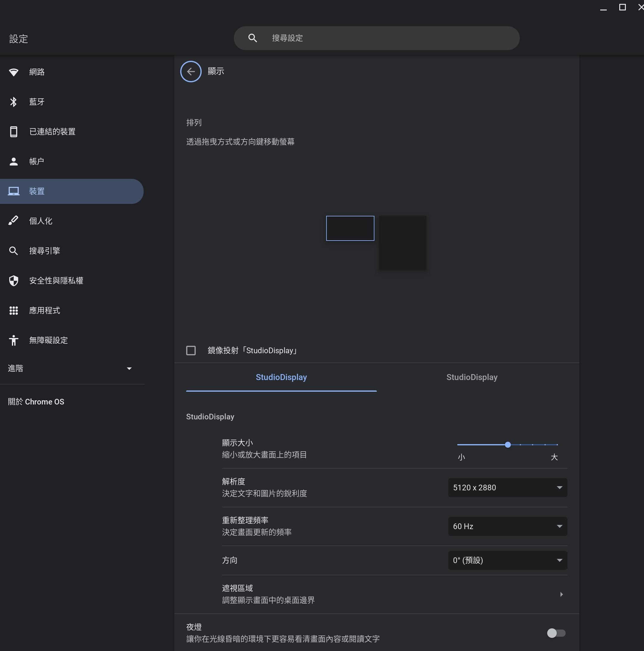
Task: Click the accessibility figure icon
Action: click(x=13, y=340)
